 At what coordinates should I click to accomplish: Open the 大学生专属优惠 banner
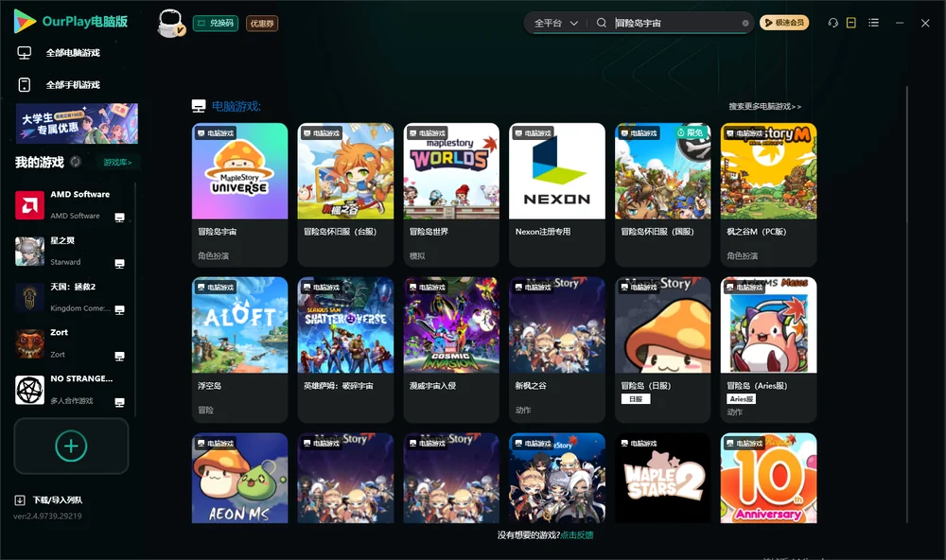point(78,124)
